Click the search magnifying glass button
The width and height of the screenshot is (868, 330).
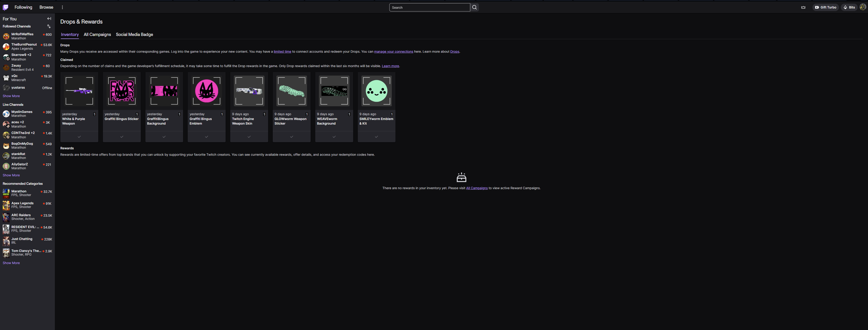tap(474, 7)
